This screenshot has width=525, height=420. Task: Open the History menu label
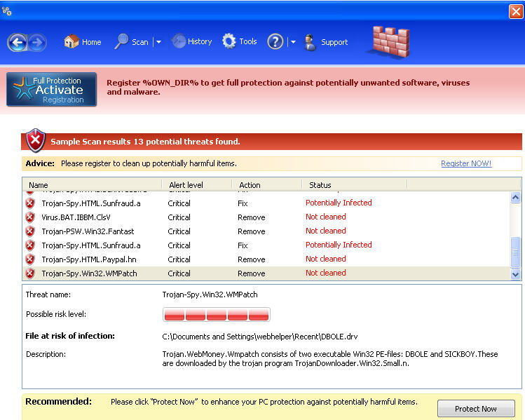pos(200,41)
